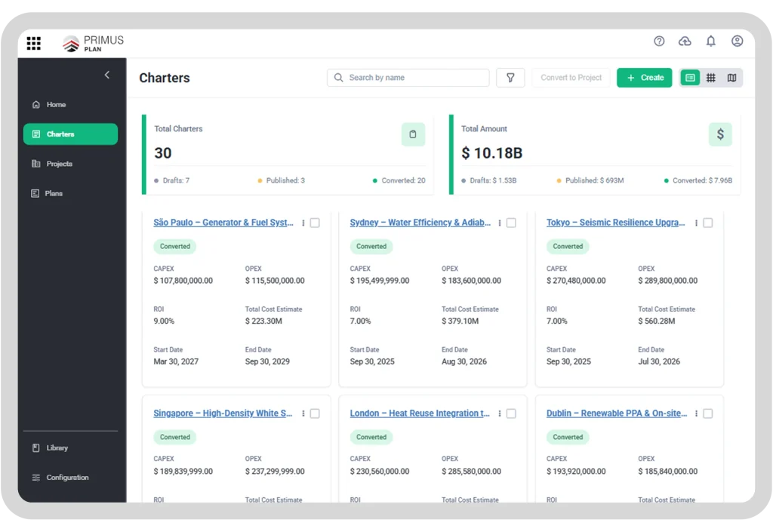Click Total Cost Estimate $ 560.28M
Image resolution: width=773 pixels, height=532 pixels.
[657, 321]
